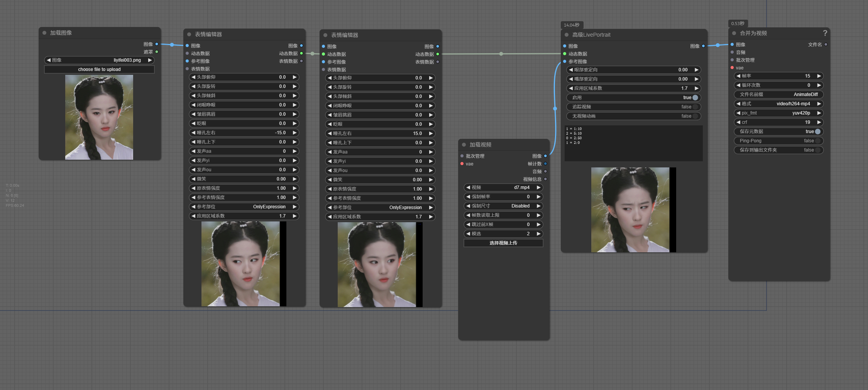The image size is (868, 390).
Task: Click the portrait preview in 加载图像 node
Action: (x=99, y=117)
